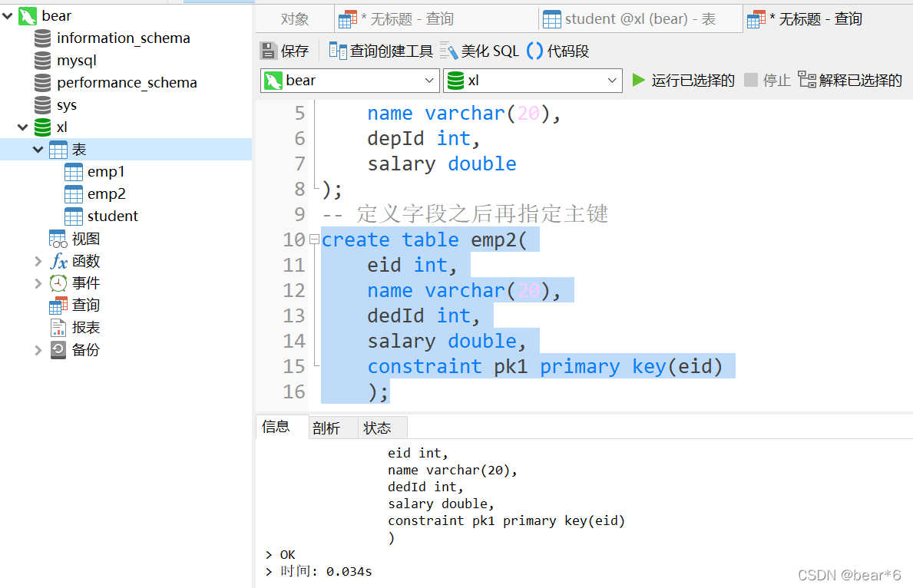This screenshot has height=588, width=913.
Task: Click the emp2 table icon
Action: (74, 194)
